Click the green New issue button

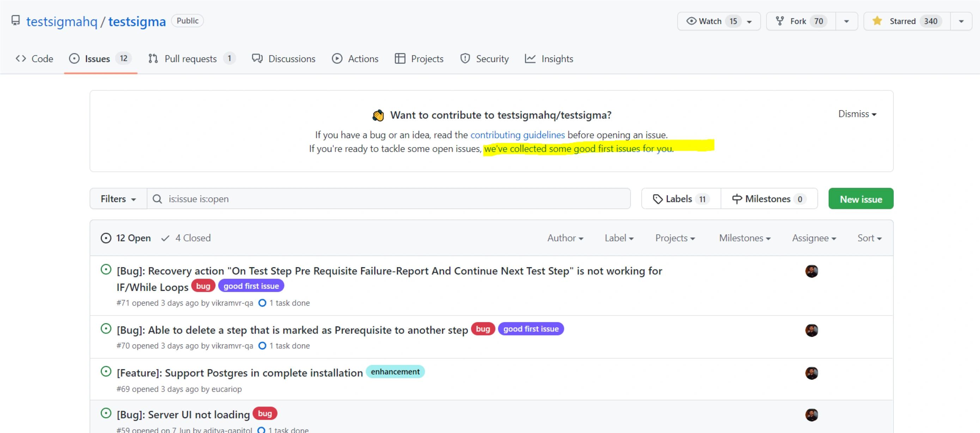pyautogui.click(x=860, y=199)
